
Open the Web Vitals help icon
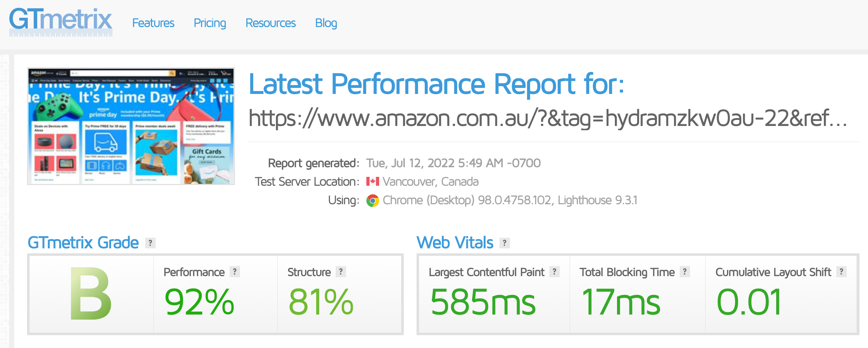[504, 243]
